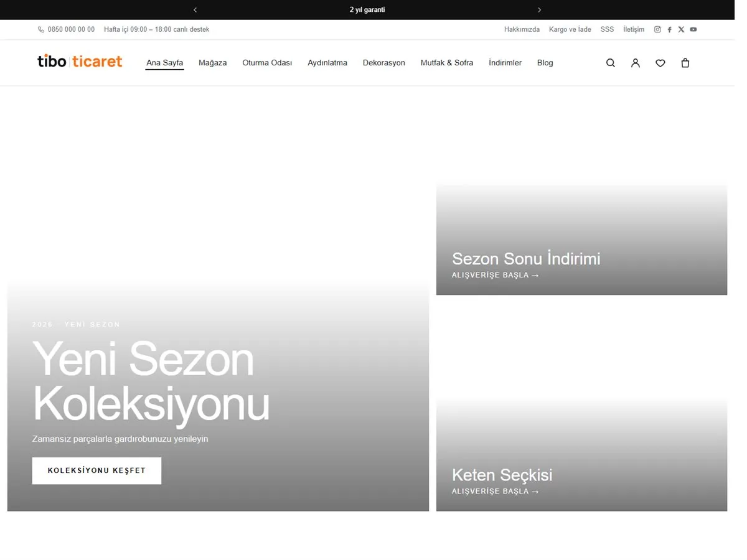This screenshot has width=747, height=560.
Task: Open the Blog menu item
Action: pyautogui.click(x=545, y=63)
